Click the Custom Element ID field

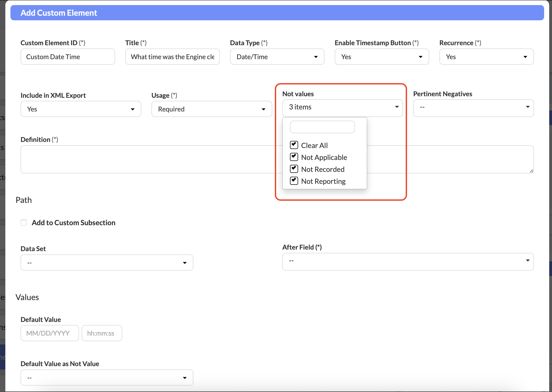(x=68, y=57)
